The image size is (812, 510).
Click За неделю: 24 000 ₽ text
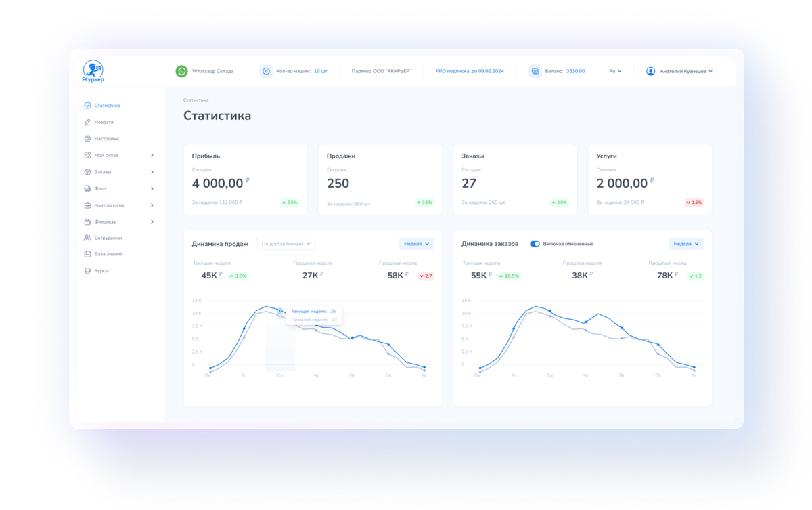coord(620,203)
